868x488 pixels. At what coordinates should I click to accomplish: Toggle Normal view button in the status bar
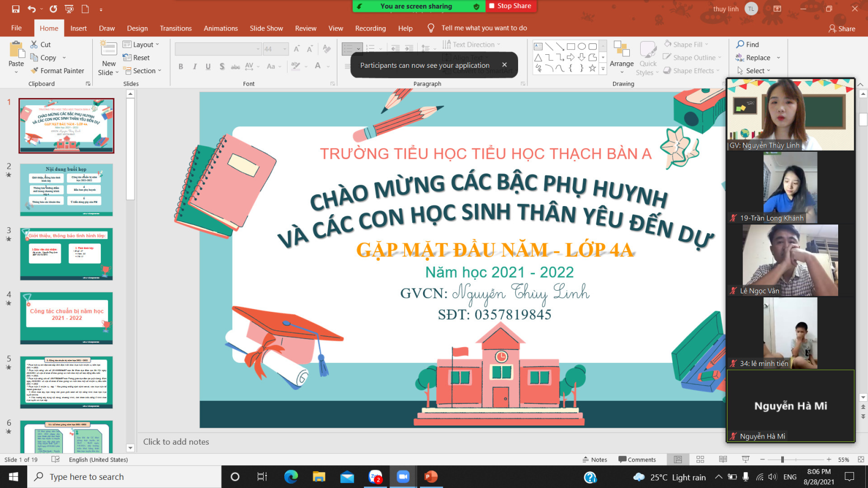pyautogui.click(x=678, y=459)
